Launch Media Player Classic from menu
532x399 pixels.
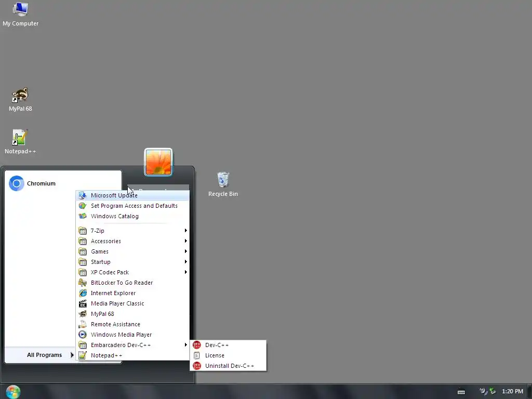click(132, 303)
